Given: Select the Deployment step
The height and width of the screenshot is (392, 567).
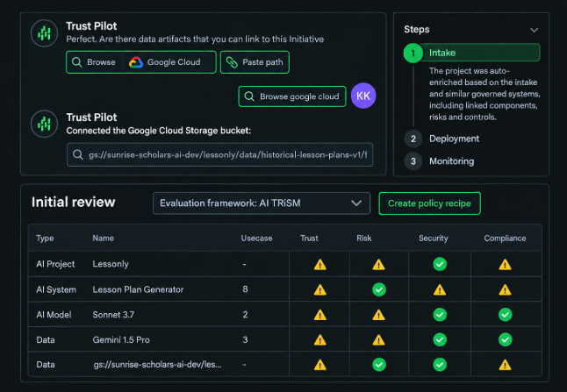Looking at the screenshot, I should [441, 139].
